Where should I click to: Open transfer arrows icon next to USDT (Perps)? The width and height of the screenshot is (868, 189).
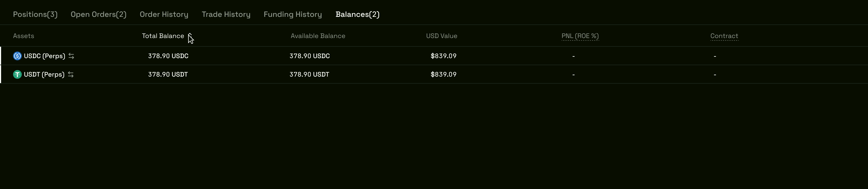(x=70, y=74)
